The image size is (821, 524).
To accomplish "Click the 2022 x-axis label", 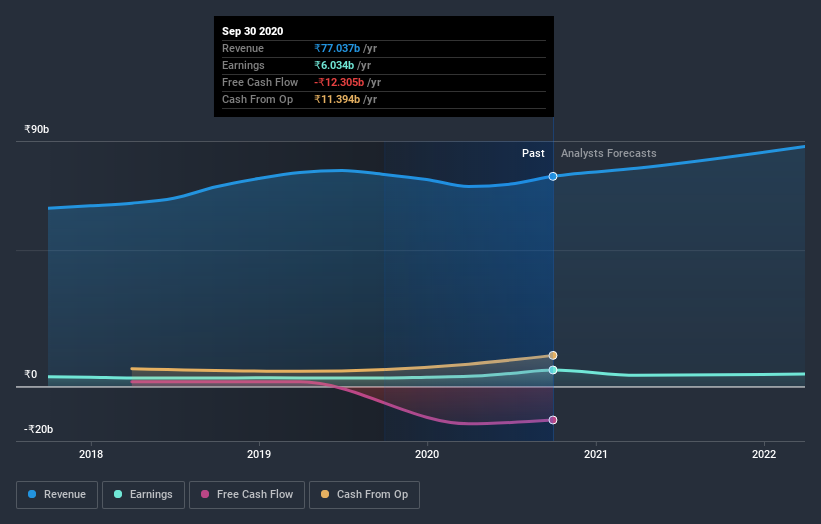I will (x=764, y=454).
